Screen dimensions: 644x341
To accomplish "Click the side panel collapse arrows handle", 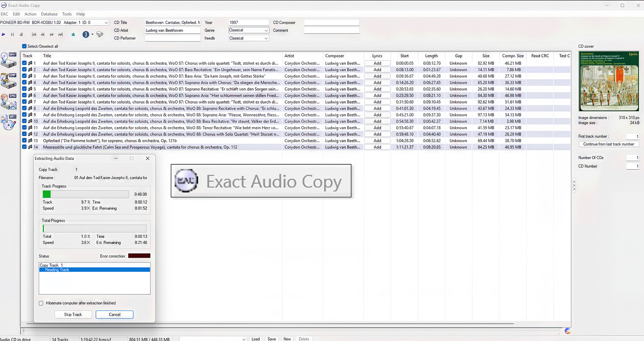I will (574, 185).
